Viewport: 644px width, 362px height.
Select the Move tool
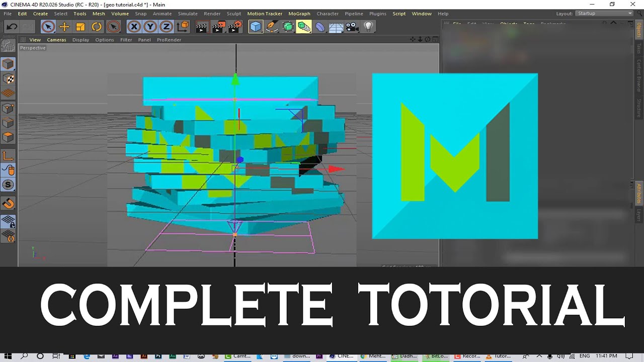[64, 27]
